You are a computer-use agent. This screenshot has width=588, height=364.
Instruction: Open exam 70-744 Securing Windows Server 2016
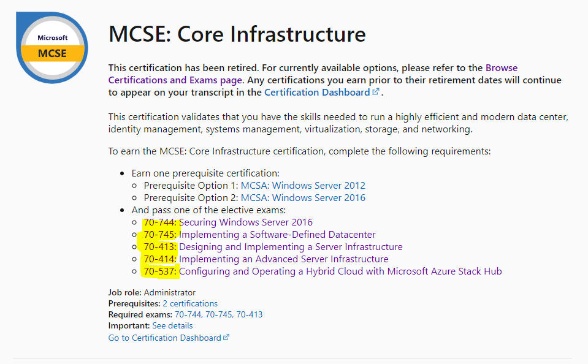(228, 222)
